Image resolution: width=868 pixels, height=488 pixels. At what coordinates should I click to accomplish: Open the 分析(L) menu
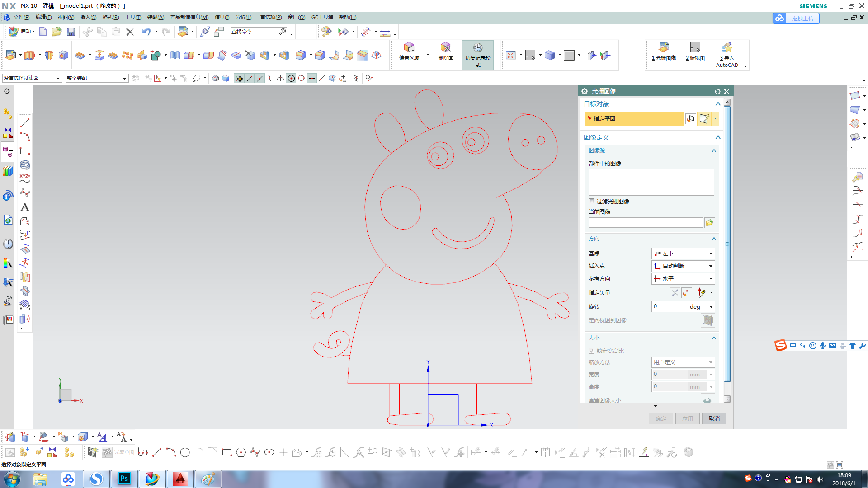click(243, 17)
